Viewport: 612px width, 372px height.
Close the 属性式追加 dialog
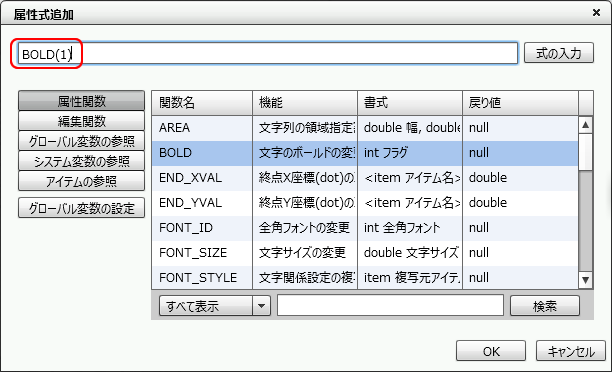pyautogui.click(x=596, y=13)
